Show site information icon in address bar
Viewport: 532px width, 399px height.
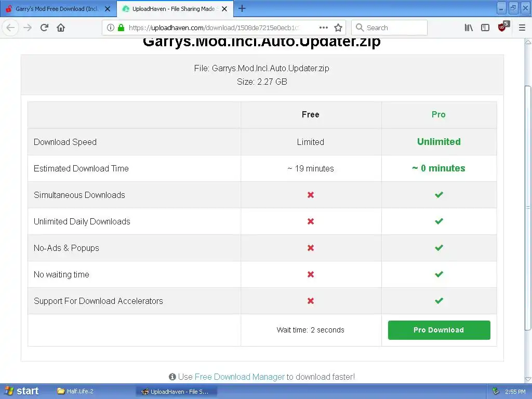110,28
